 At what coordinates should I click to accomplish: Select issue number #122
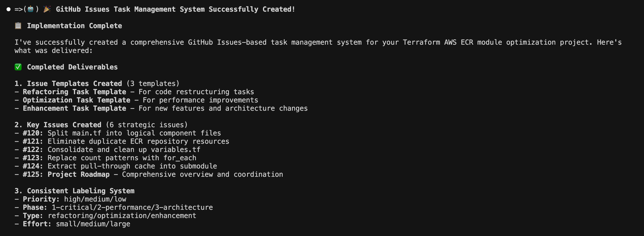pos(33,150)
